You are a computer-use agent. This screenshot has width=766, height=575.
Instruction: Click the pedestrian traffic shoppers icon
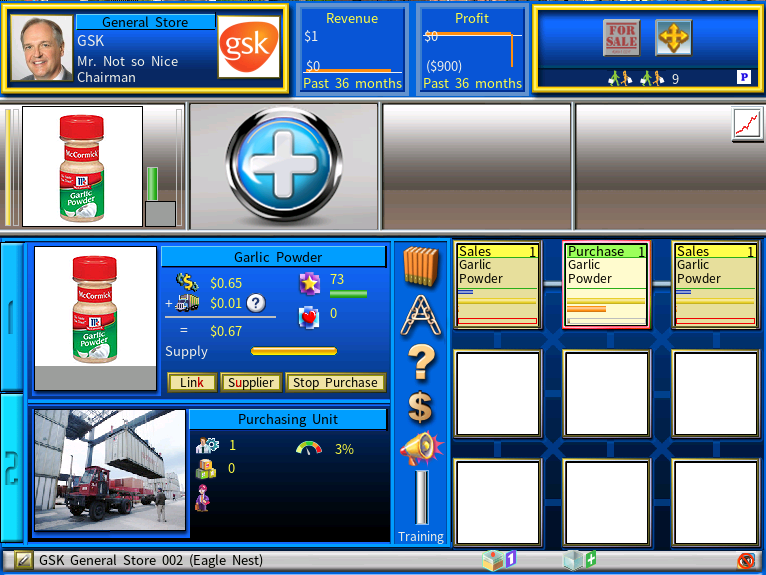636,78
